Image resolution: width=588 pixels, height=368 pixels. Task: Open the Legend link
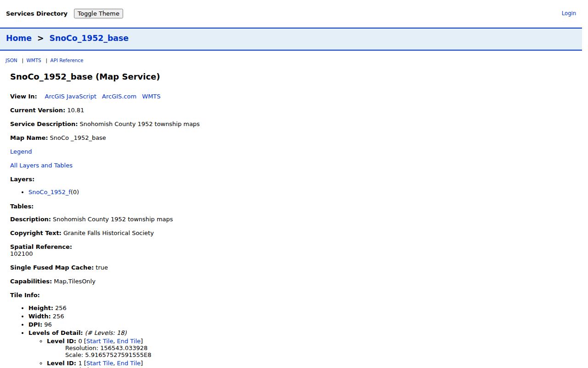[x=21, y=152]
